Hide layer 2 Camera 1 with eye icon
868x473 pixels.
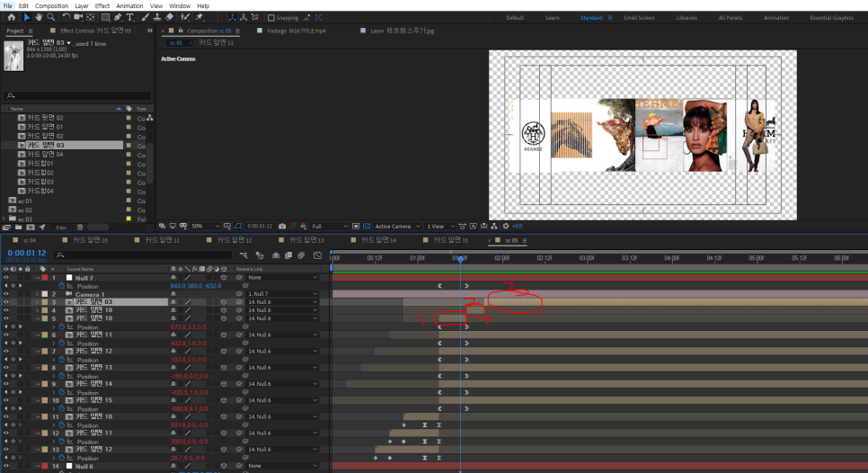[x=6, y=294]
